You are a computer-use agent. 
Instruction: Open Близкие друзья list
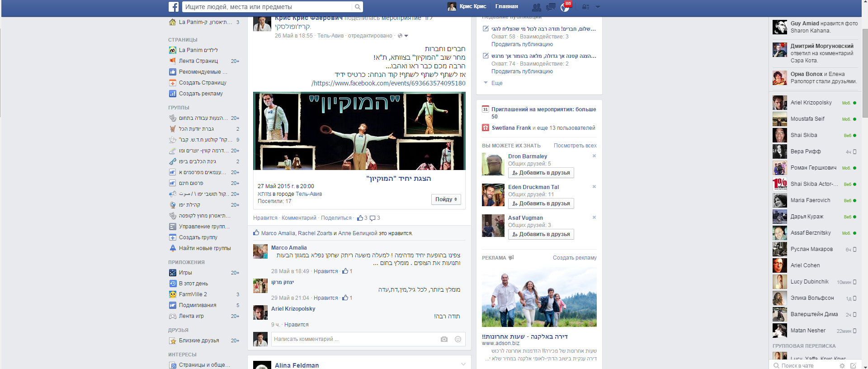click(x=204, y=341)
